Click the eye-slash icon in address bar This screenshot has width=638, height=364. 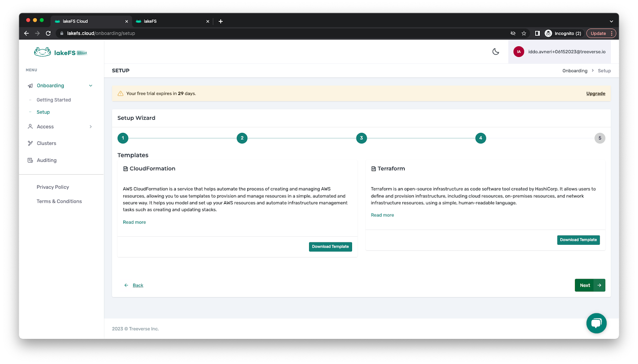pyautogui.click(x=513, y=33)
